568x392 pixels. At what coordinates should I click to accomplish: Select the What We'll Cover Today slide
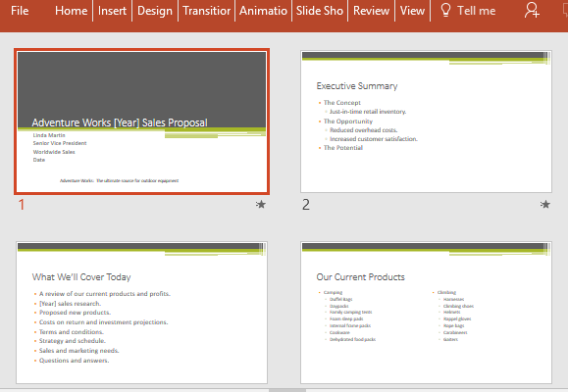coord(141,313)
